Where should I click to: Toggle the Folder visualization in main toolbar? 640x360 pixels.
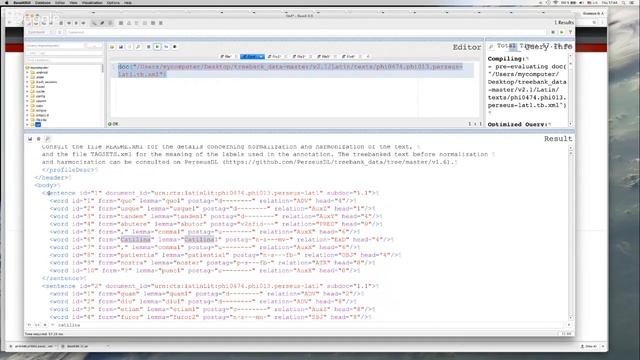(x=137, y=23)
